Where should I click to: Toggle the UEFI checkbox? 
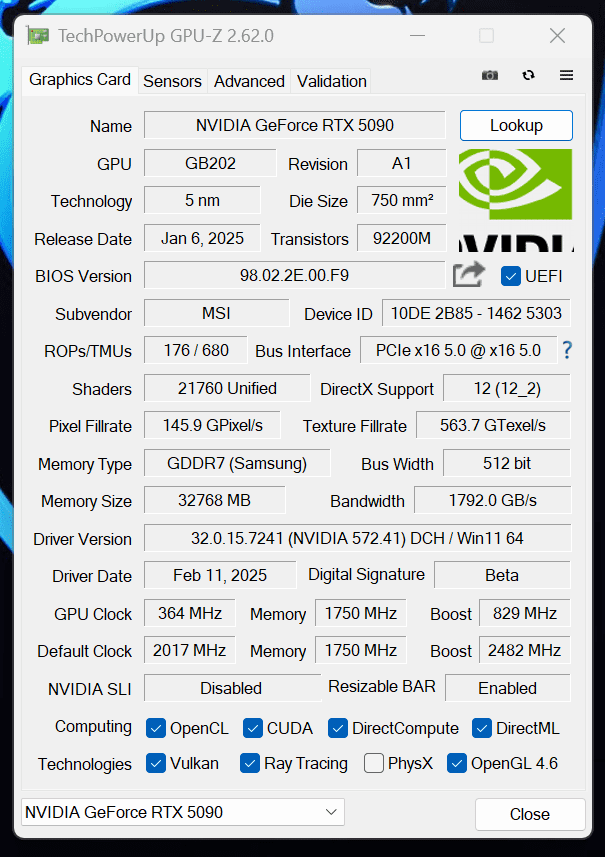(x=510, y=276)
